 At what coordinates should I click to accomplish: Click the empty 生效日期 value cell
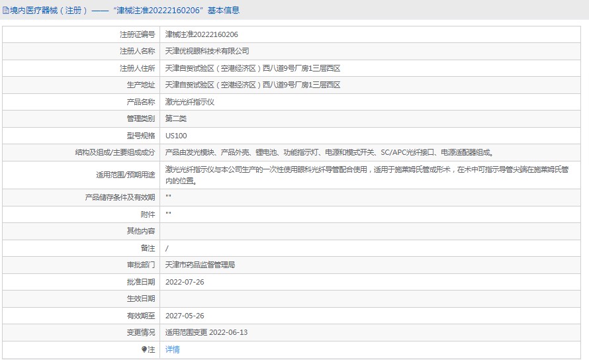tap(371, 298)
